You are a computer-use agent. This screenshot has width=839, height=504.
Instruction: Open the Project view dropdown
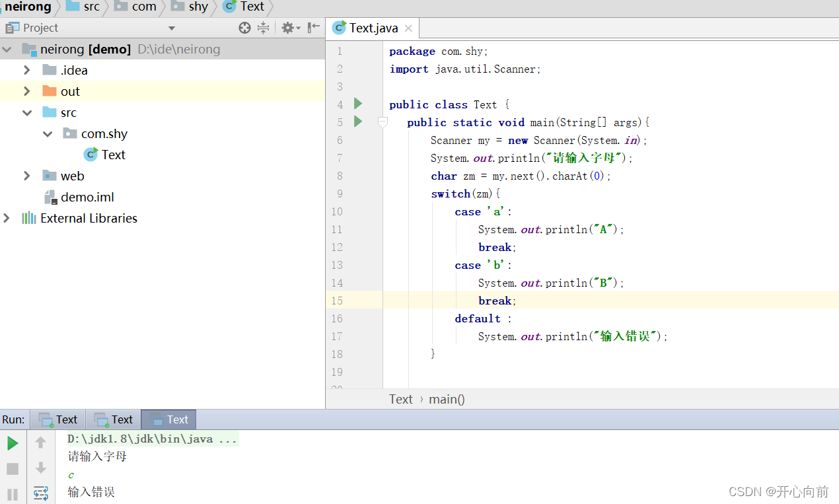pyautogui.click(x=172, y=28)
